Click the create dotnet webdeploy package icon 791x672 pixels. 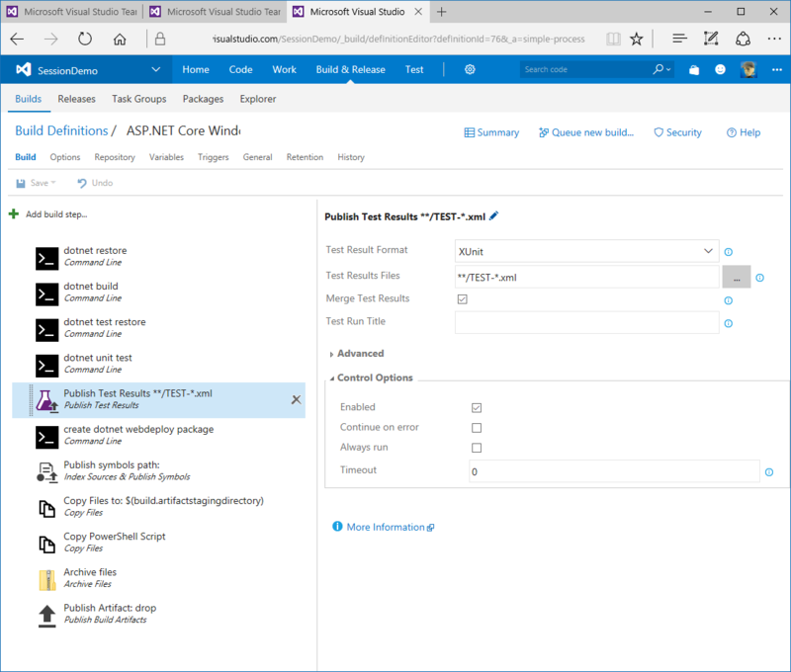(x=46, y=437)
